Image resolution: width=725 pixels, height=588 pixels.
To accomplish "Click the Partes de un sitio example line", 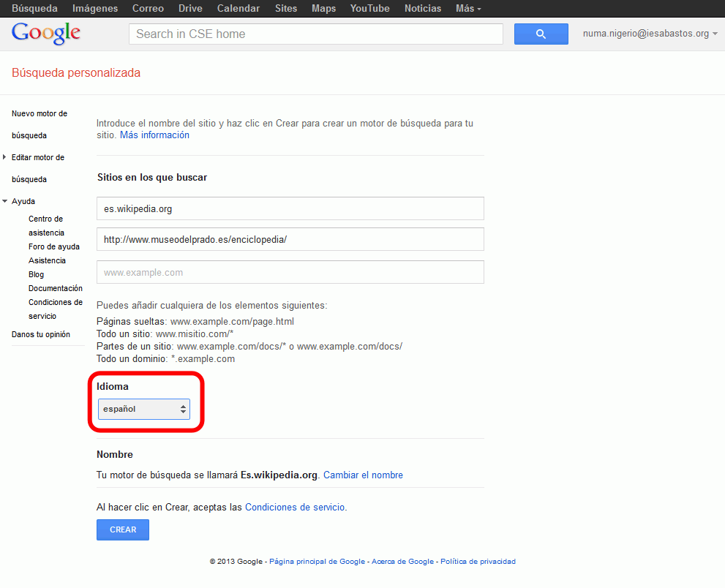I will pyautogui.click(x=249, y=347).
